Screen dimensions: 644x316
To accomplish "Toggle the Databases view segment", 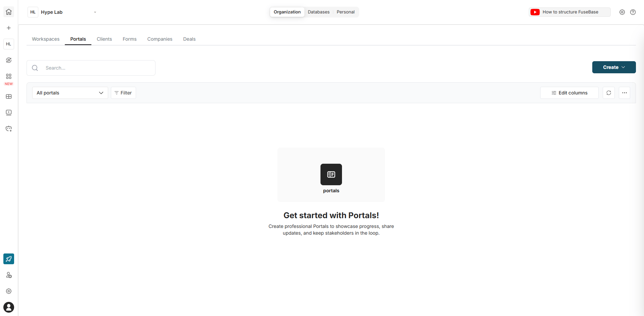I will [x=318, y=12].
